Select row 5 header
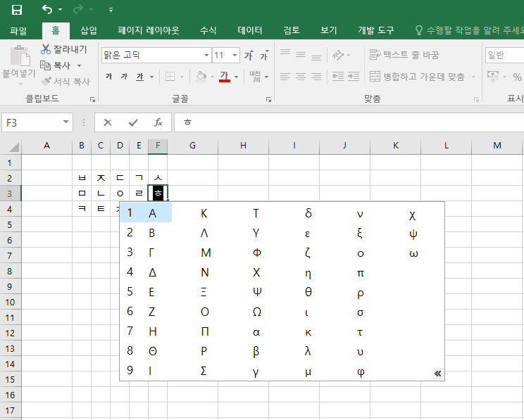The width and height of the screenshot is (524, 420). point(10,224)
